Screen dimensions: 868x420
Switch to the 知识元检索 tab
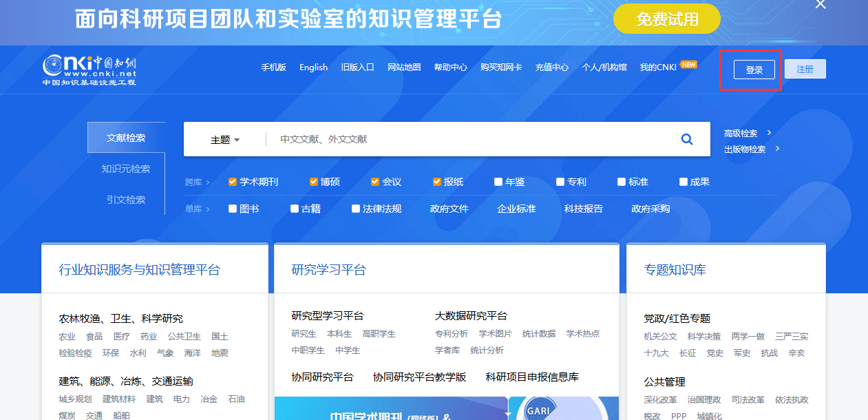click(126, 169)
